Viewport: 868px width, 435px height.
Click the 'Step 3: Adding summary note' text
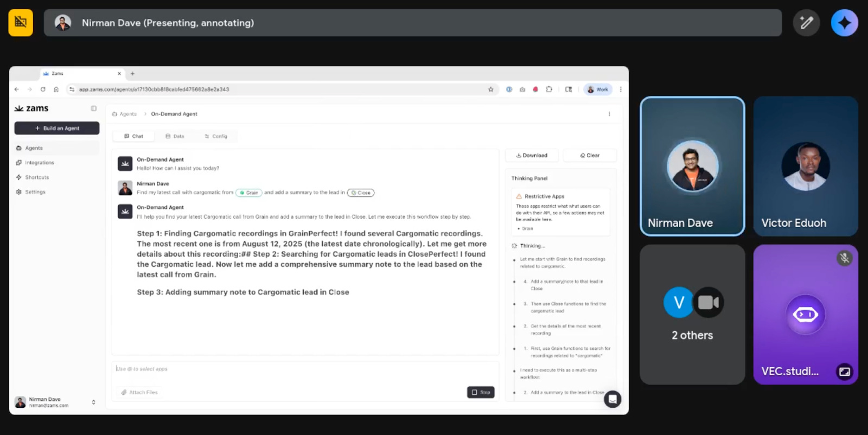243,292
